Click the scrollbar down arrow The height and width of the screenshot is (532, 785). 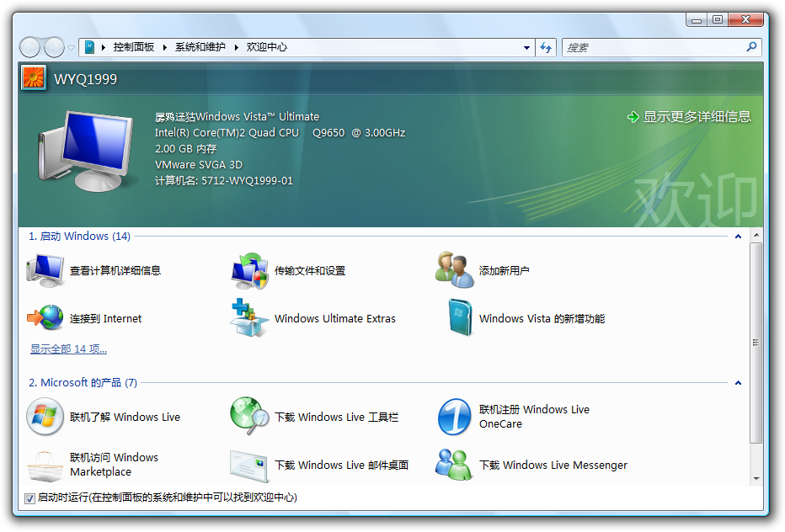pos(756,478)
